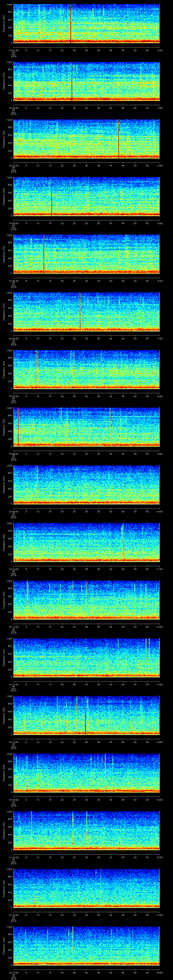This screenshot has height=980, width=173.
Task: Pick the spectrogram panel starting at 14:07:00
Action: pos(87,369)
